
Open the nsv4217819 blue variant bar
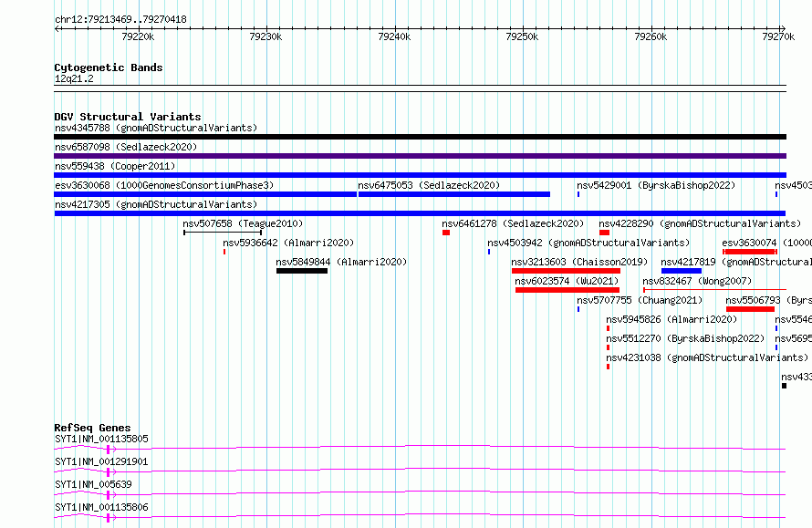682,271
